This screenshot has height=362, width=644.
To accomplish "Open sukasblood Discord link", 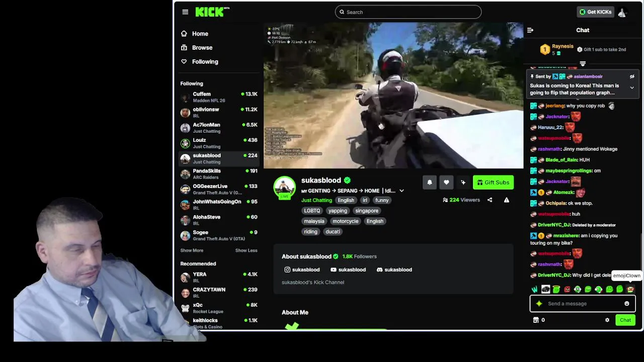I will 394,270.
